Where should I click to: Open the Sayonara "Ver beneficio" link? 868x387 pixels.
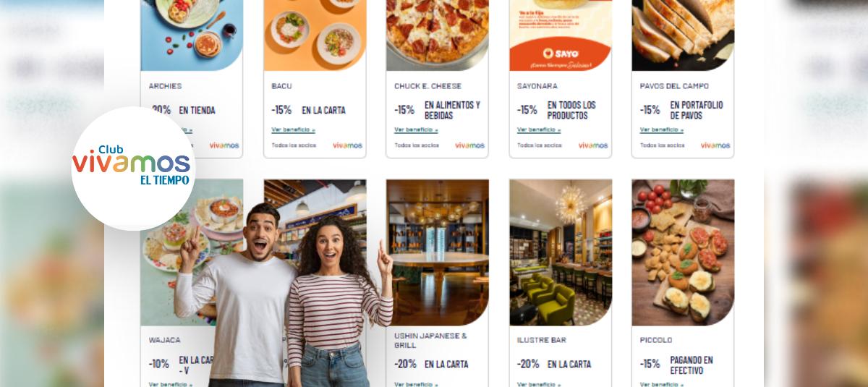pos(539,130)
